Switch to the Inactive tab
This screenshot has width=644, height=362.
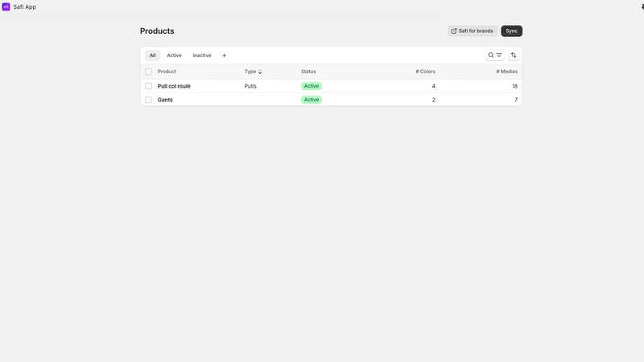click(x=202, y=56)
